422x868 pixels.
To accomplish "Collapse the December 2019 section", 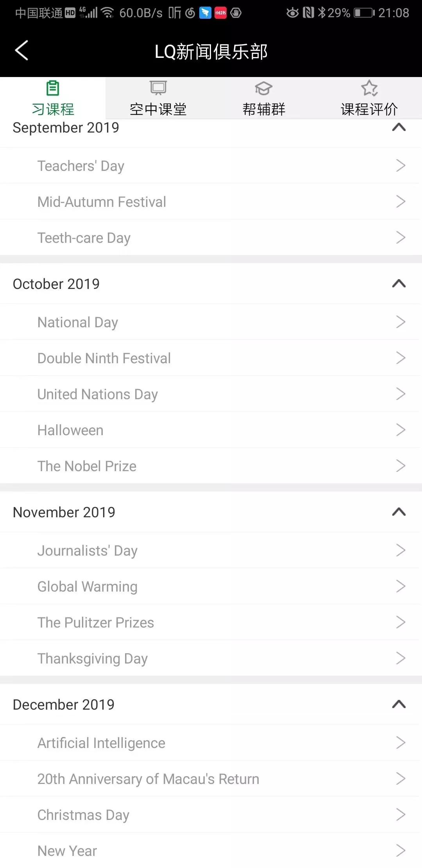I will 399,704.
